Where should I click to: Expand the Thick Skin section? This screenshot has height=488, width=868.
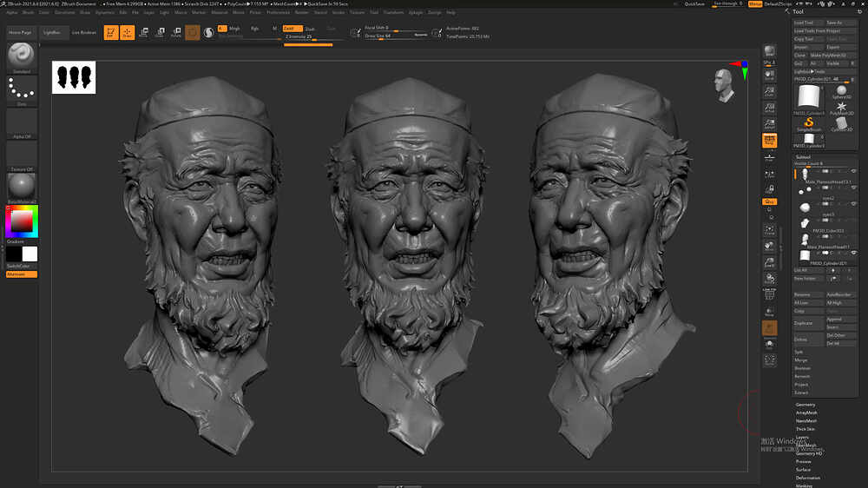(806, 429)
